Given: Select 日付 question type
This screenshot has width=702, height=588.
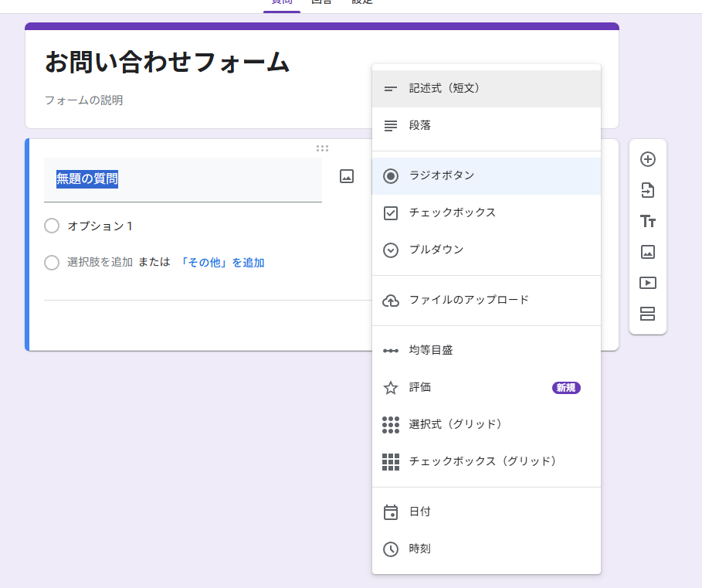Looking at the screenshot, I should 487,512.
